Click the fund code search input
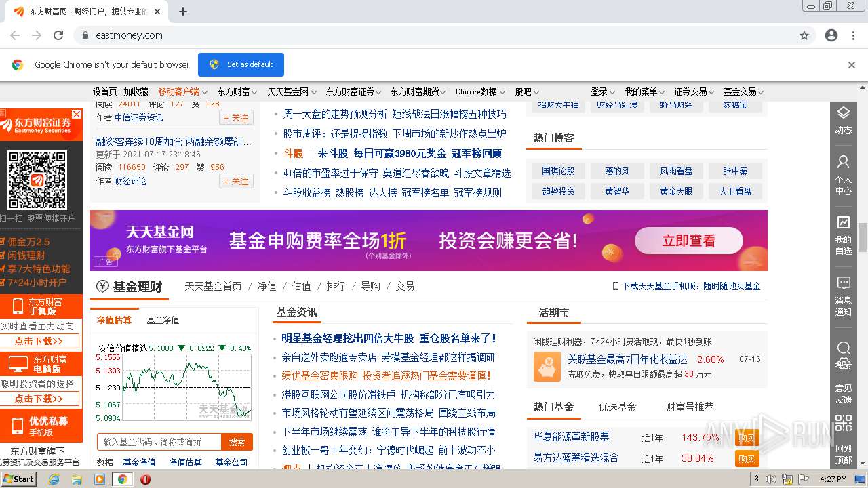Screen dimensions: 868x488 tap(159, 442)
